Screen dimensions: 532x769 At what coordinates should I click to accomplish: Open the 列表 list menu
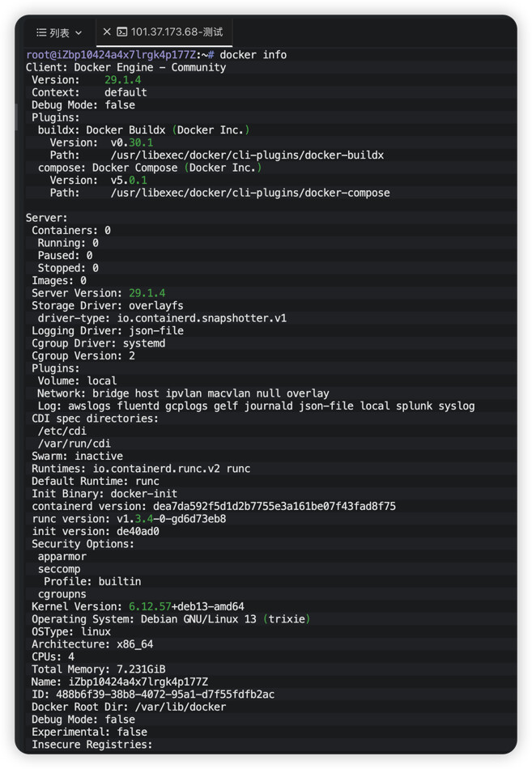point(59,32)
